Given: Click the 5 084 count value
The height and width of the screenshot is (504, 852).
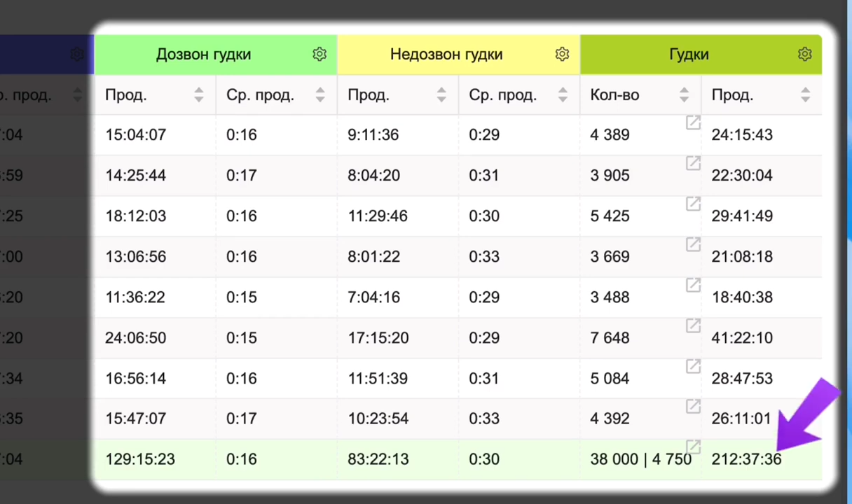Looking at the screenshot, I should point(610,379).
